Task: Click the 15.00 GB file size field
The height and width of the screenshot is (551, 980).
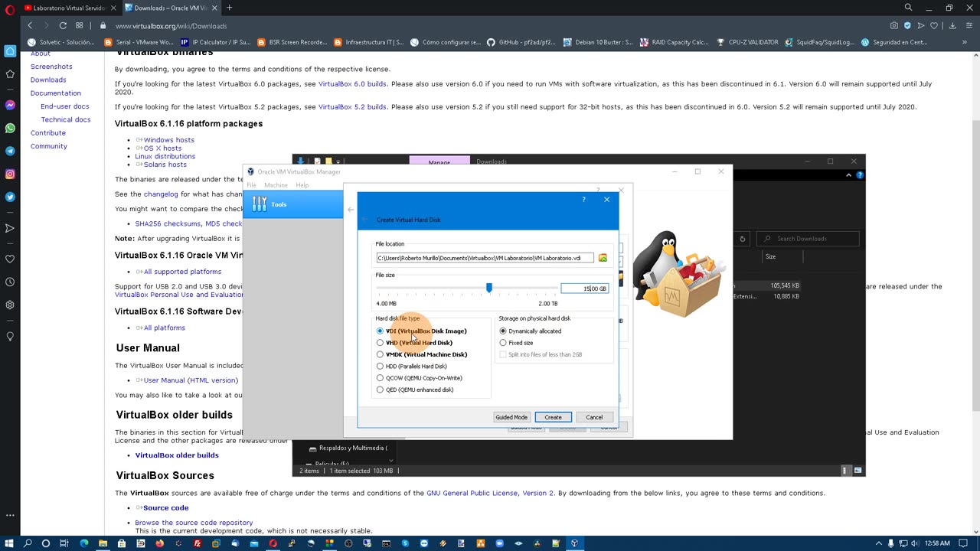Action: (x=584, y=289)
